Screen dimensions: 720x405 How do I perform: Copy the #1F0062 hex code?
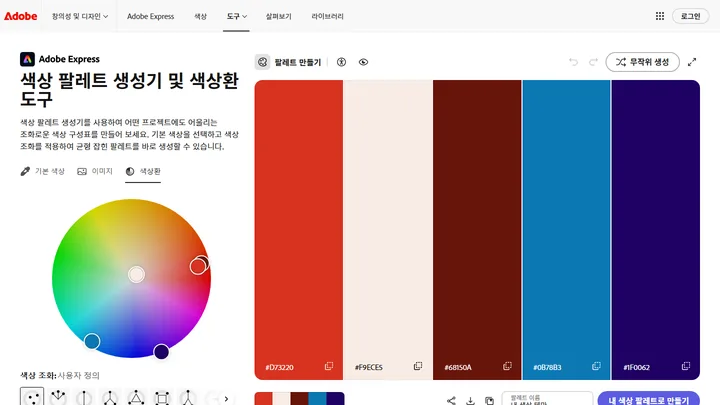click(x=686, y=366)
